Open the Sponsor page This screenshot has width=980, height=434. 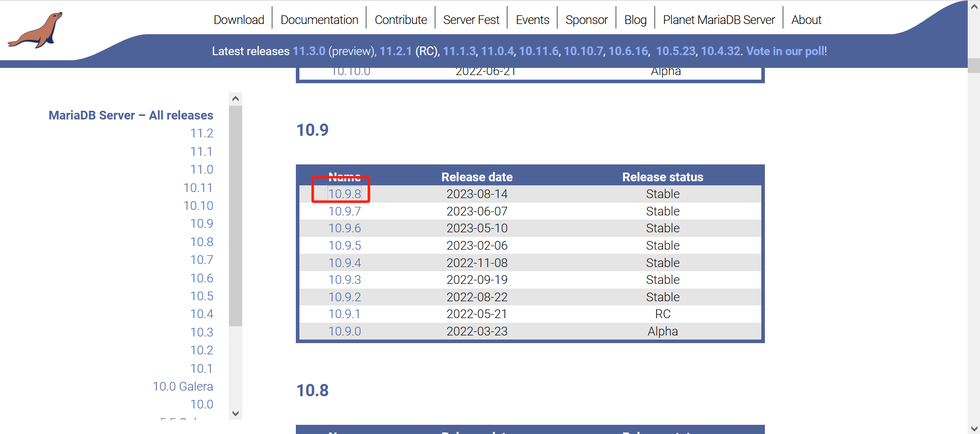pos(587,20)
